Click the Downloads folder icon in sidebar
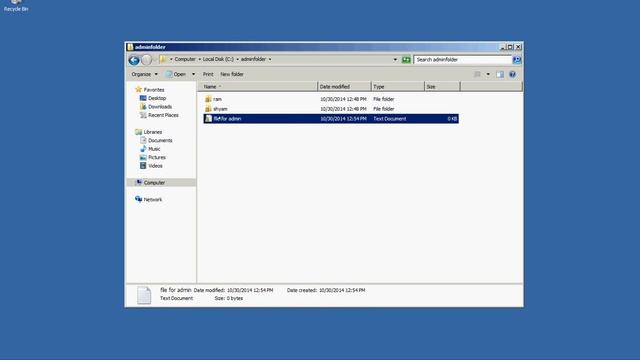Screen dimensions: 640x360 [143, 107]
